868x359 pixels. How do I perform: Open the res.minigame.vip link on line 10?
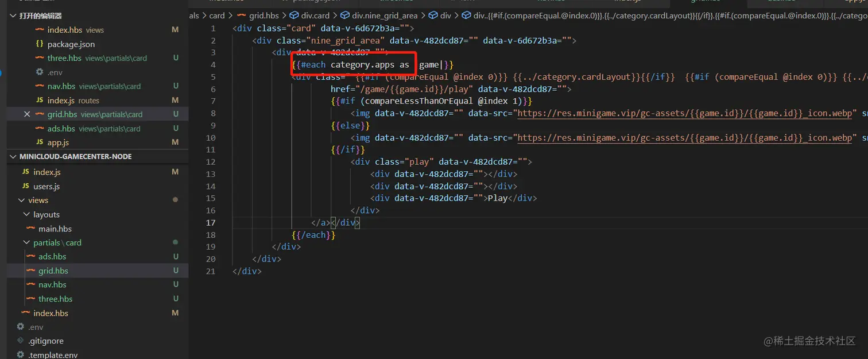pyautogui.click(x=685, y=138)
